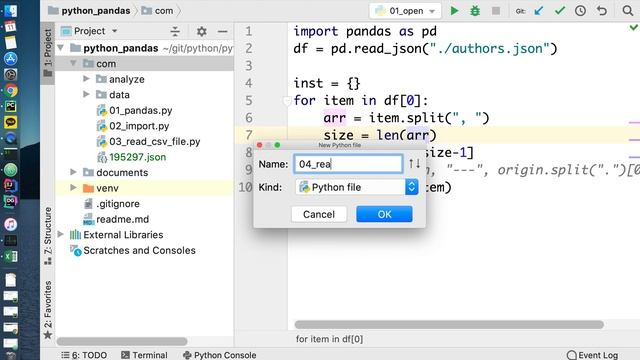640x360 pixels.
Task: Open Search Everywhere magnifier
Action: pos(628,11)
